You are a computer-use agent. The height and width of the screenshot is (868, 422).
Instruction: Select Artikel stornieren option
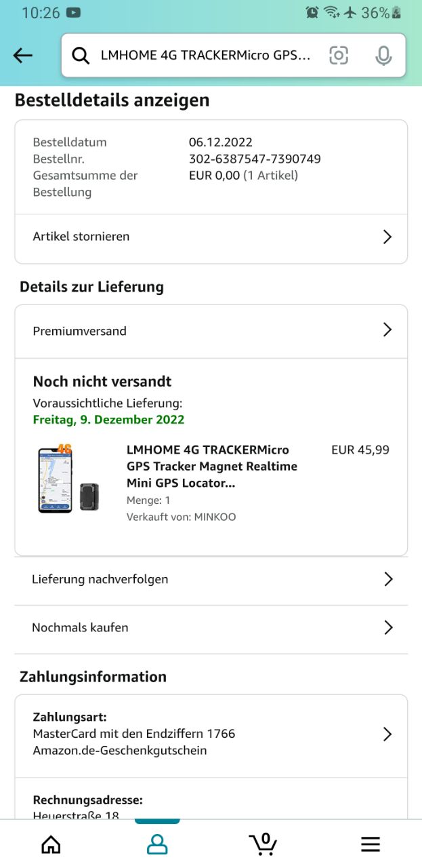coord(211,237)
